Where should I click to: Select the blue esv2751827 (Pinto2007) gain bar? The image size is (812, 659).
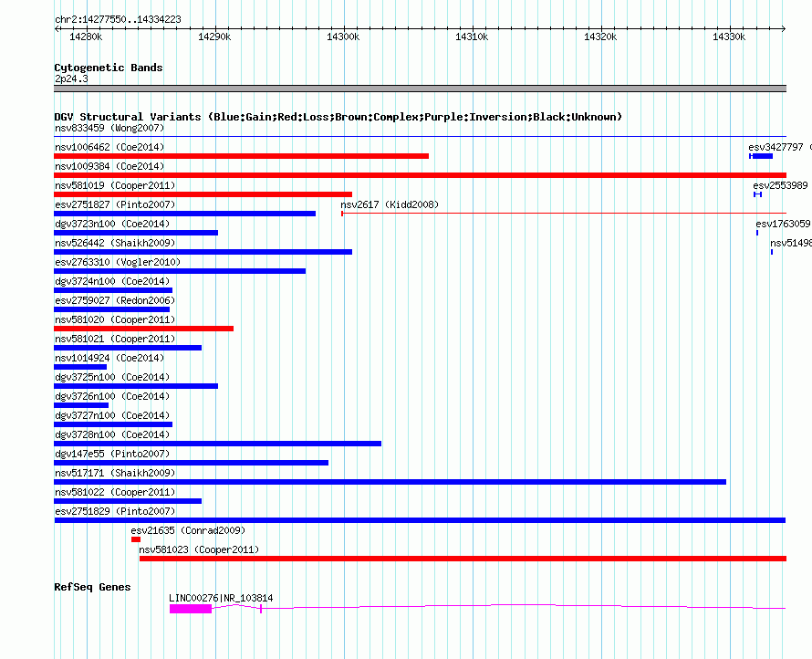click(x=185, y=214)
